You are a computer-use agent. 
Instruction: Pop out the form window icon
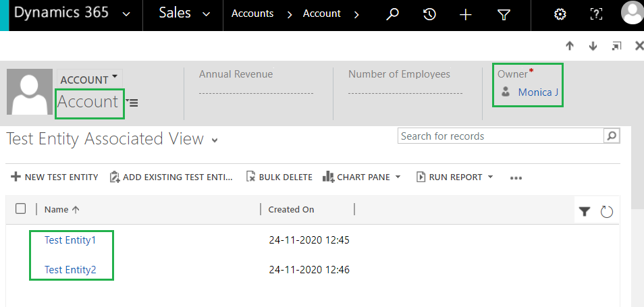click(616, 46)
